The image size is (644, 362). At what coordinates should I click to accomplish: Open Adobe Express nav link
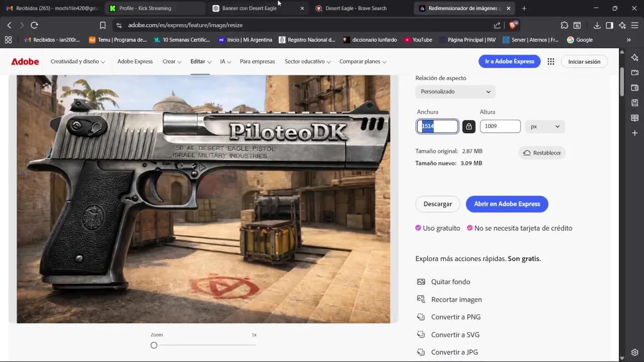click(x=135, y=61)
